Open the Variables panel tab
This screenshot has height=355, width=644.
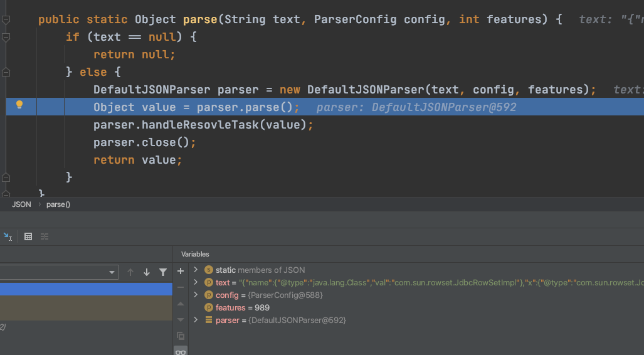[x=195, y=255]
